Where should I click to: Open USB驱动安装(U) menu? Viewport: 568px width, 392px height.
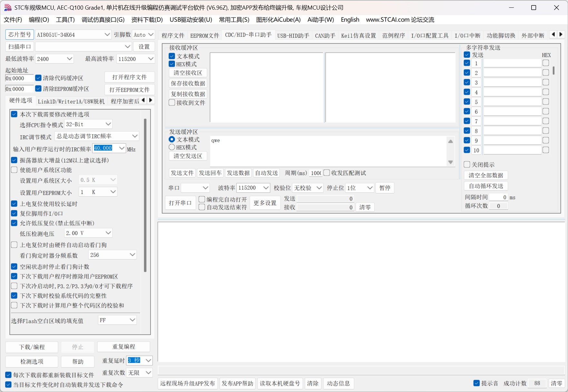[x=191, y=20]
